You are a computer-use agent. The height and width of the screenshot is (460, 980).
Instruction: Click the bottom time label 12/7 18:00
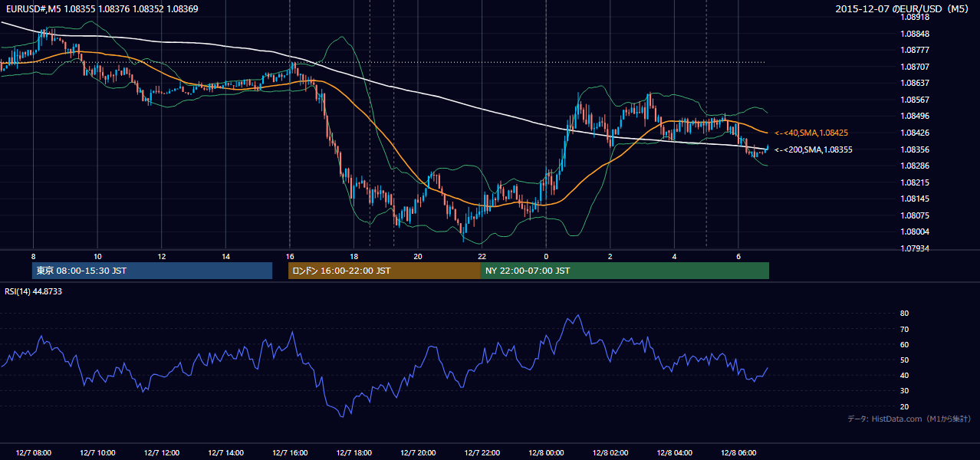[x=354, y=453]
